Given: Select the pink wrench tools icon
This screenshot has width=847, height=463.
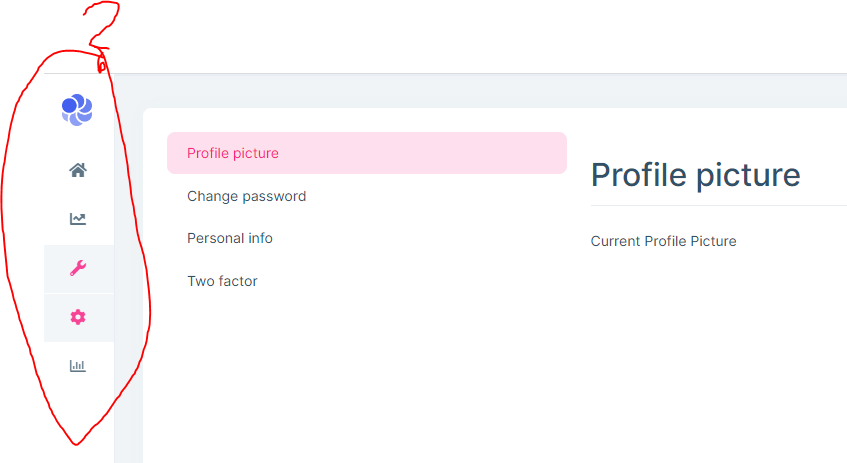Looking at the screenshot, I should tap(78, 268).
